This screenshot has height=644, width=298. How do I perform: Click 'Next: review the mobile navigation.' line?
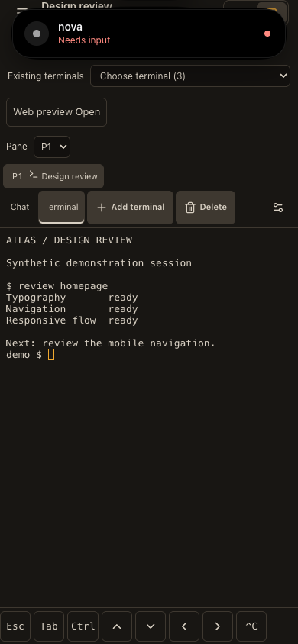[x=111, y=343]
